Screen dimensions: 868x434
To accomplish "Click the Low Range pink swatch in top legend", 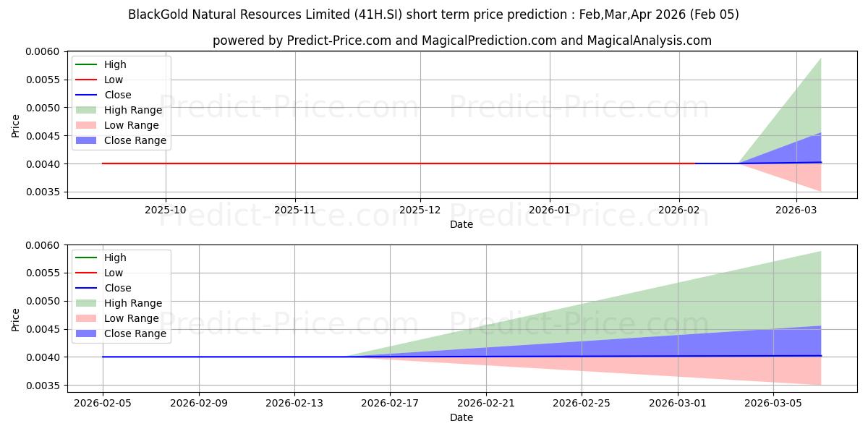I will pos(88,125).
